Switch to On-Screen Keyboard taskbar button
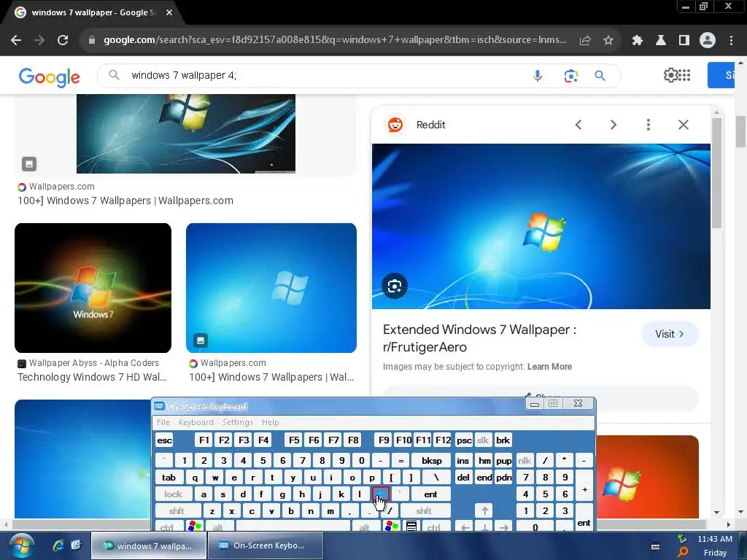Viewport: 747px width, 560px height. [266, 545]
